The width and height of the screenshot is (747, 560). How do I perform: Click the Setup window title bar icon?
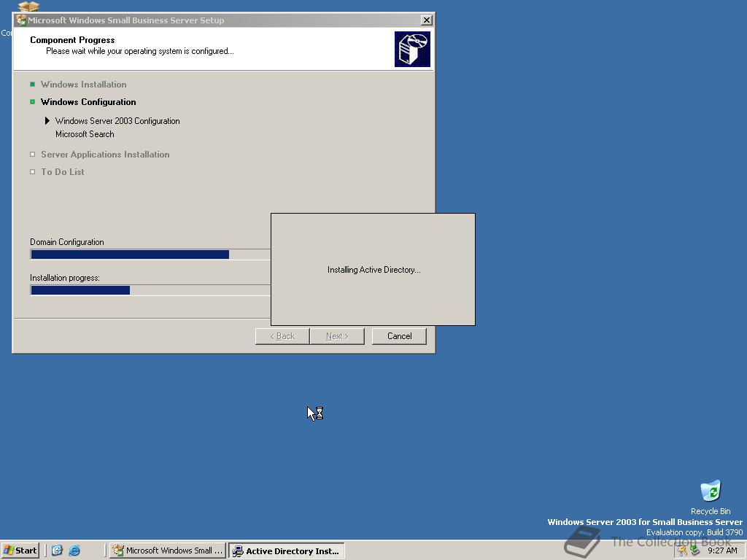click(21, 20)
